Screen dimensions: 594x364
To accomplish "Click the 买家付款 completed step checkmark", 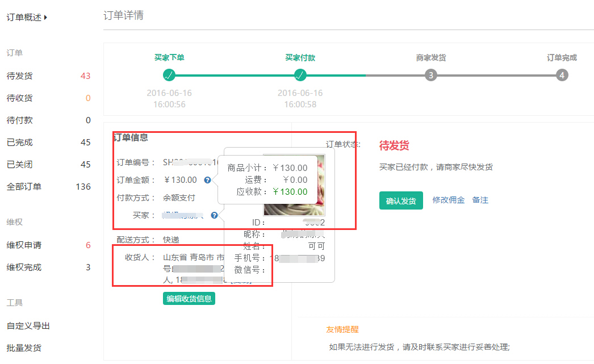I will pos(300,75).
